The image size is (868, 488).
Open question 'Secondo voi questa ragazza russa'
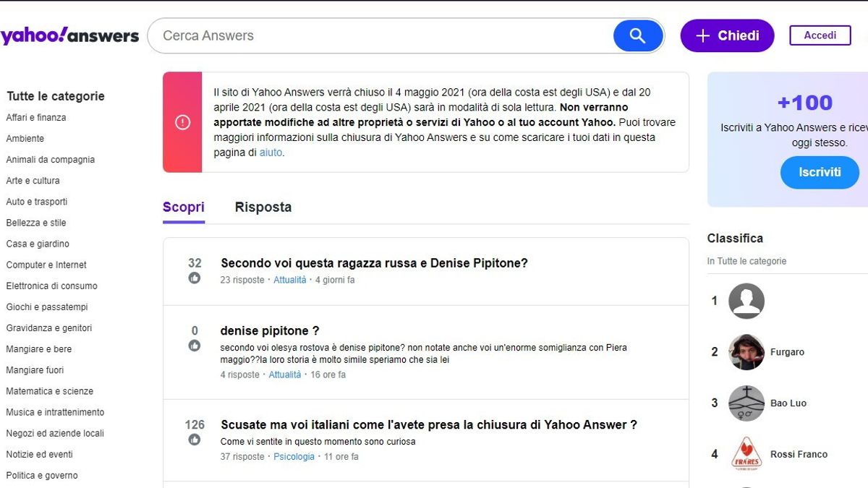(x=374, y=263)
